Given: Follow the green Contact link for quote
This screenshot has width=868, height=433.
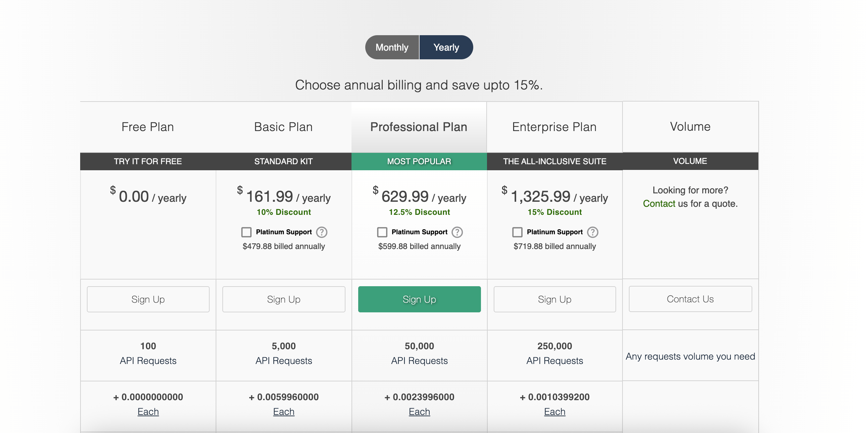Looking at the screenshot, I should pyautogui.click(x=659, y=204).
